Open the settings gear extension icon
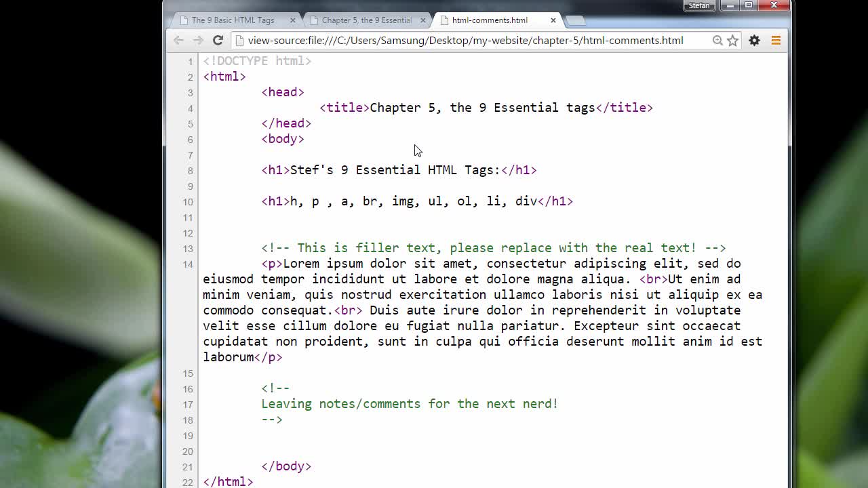This screenshot has height=488, width=868. point(754,41)
